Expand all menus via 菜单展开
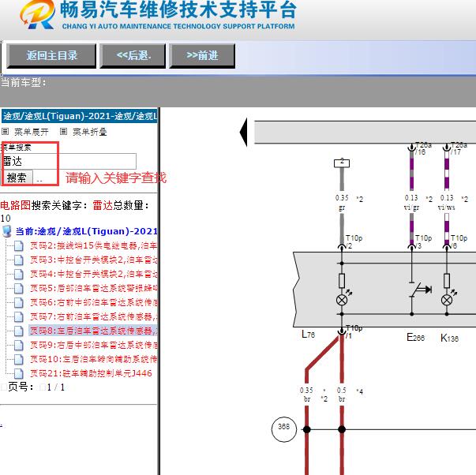Viewport: 476px width, 475px height. click(32, 132)
